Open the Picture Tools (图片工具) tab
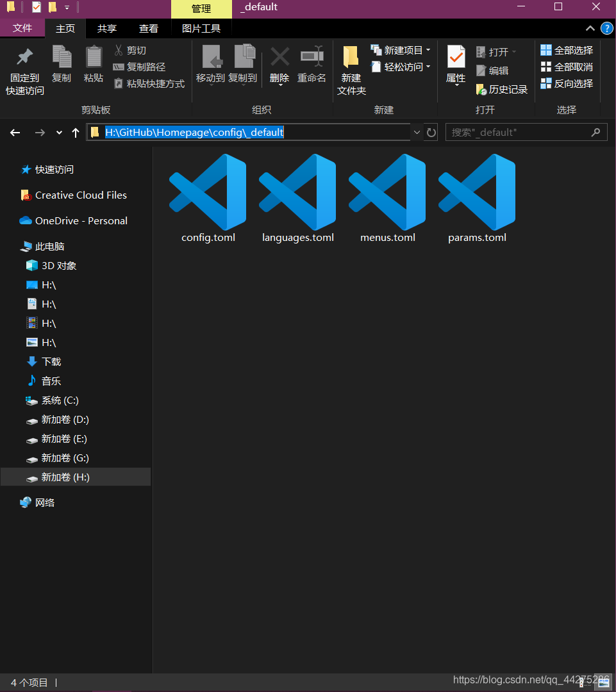Image resolution: width=616 pixels, height=692 pixels. click(x=201, y=29)
